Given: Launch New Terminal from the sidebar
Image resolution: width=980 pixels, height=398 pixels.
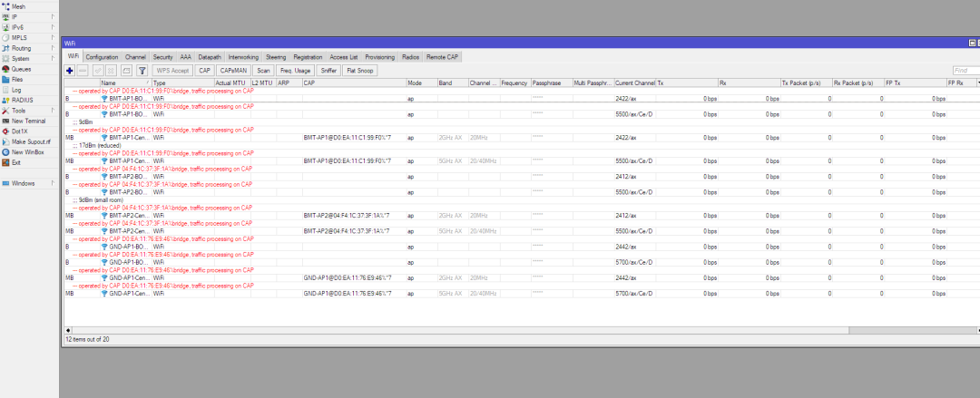Looking at the screenshot, I should [x=28, y=121].
